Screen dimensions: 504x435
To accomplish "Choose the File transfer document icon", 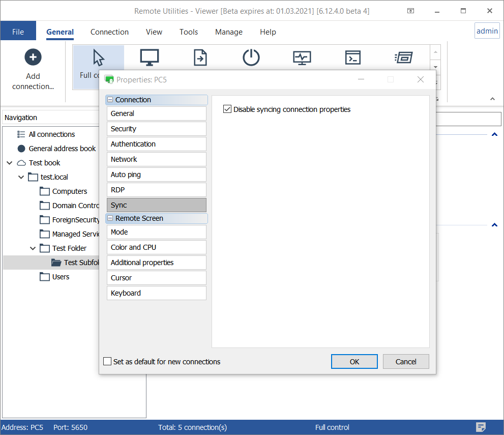I will point(200,57).
